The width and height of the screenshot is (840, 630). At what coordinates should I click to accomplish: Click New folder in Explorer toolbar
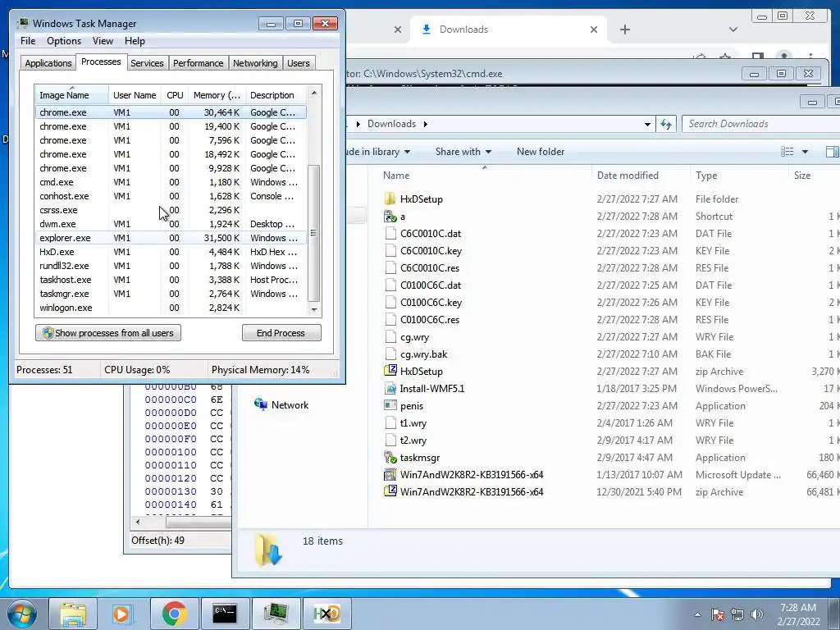[541, 152]
